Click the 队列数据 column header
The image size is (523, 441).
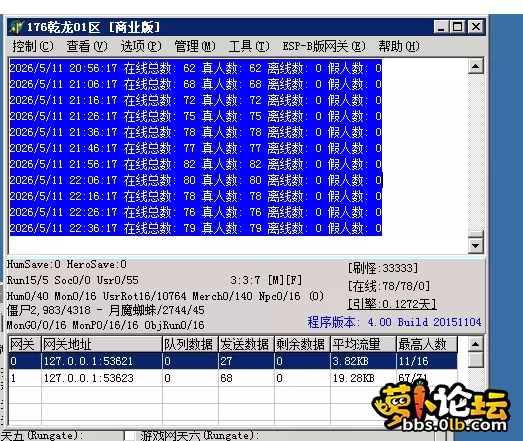click(190, 344)
